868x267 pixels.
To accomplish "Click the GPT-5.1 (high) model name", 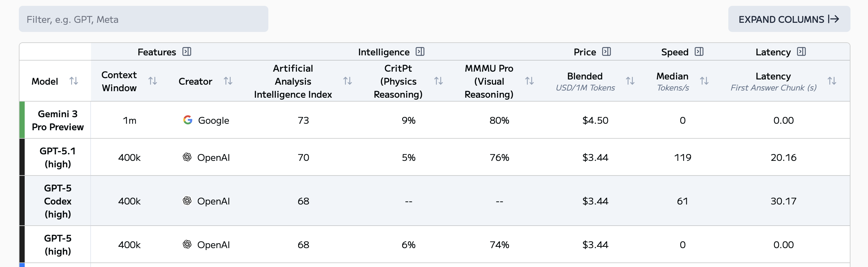I will (x=57, y=157).
